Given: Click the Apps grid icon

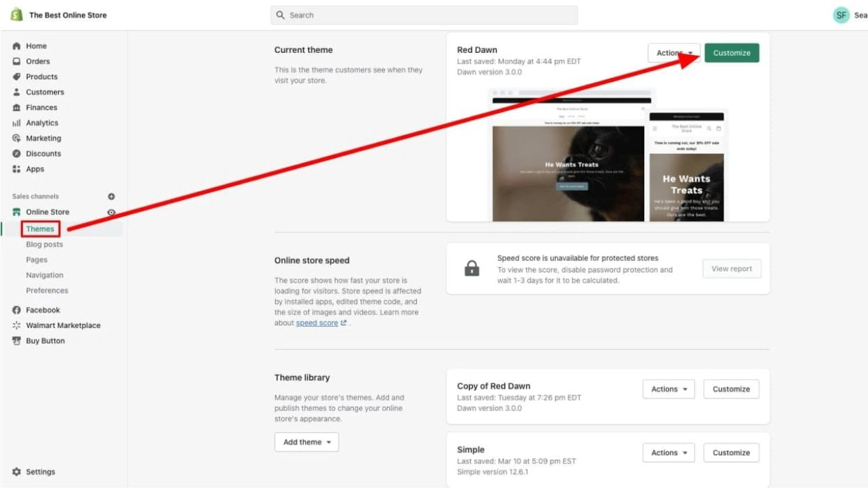Looking at the screenshot, I should 17,169.
